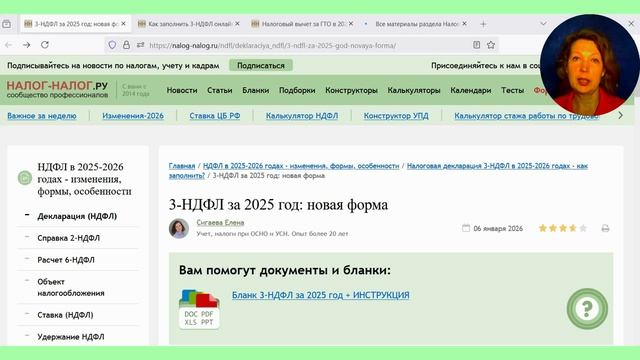Go back with the browser back arrow
The image size is (640, 360).
point(9,45)
